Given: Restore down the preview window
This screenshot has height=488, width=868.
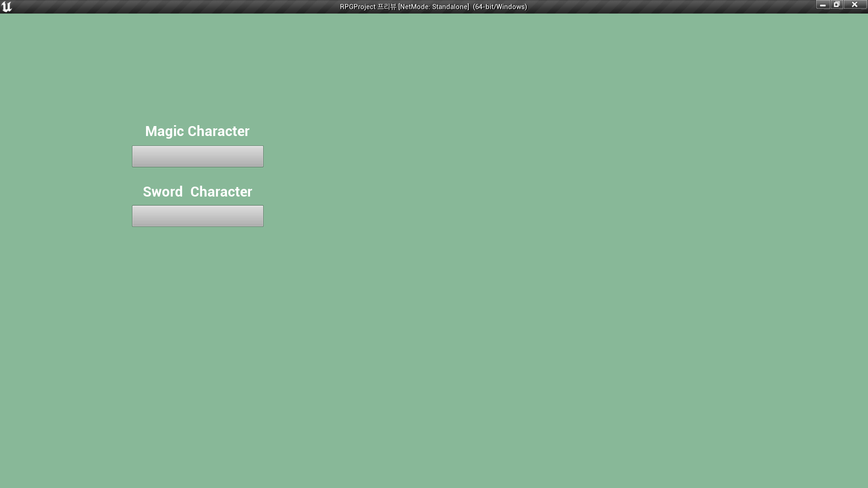Looking at the screenshot, I should 836,5.
